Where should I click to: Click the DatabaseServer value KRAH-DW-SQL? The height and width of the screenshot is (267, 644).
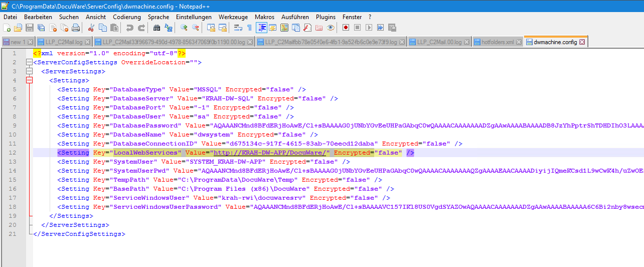(227, 98)
